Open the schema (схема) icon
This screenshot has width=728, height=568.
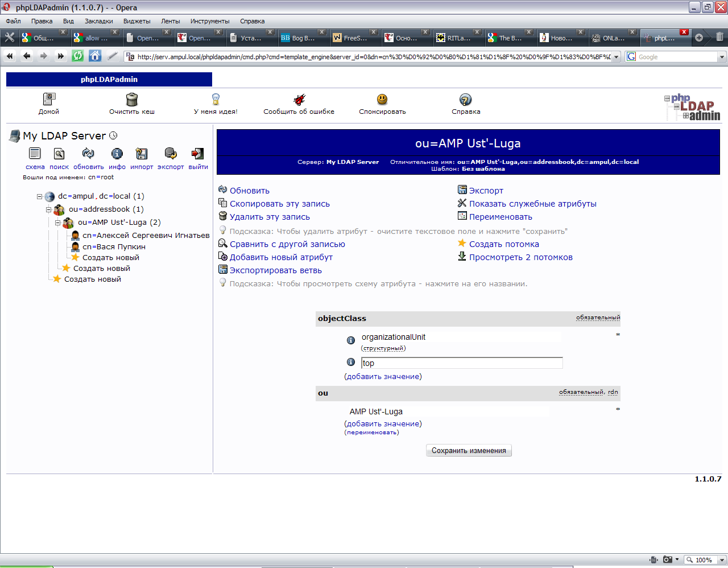tap(35, 154)
